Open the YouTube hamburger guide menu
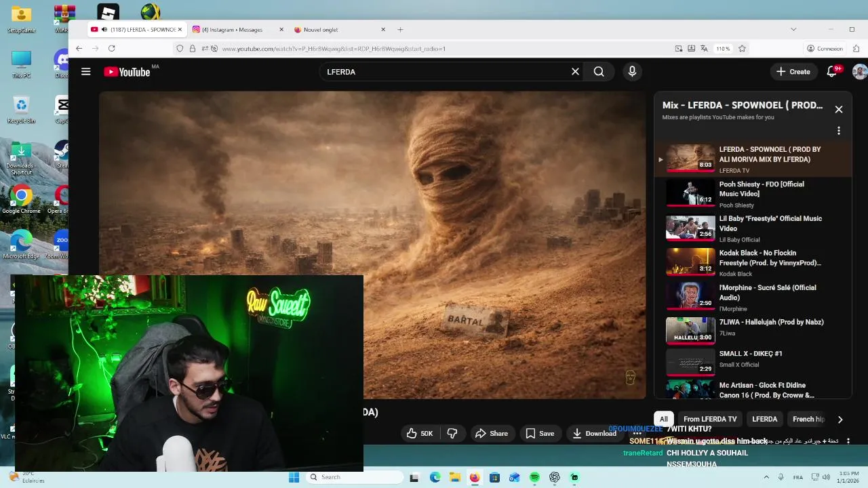Screen dimensions: 868x488 (86, 71)
